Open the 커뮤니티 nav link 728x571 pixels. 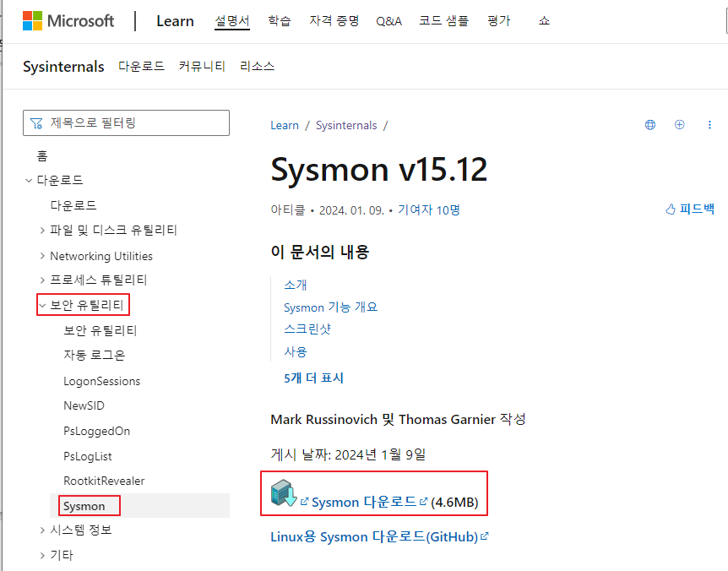tap(203, 66)
